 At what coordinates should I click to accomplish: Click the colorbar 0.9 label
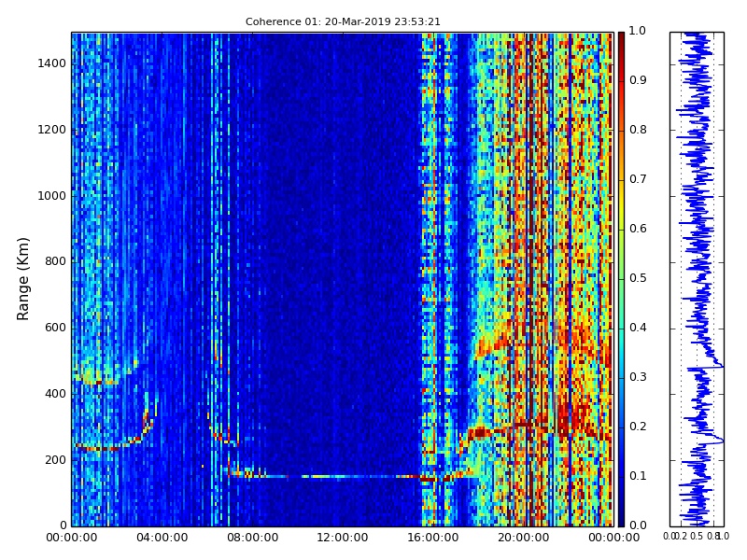pyautogui.click(x=638, y=80)
